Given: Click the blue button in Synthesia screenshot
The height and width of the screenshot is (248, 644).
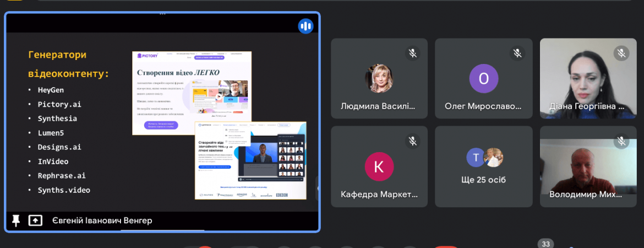Looking at the screenshot, I should click(x=215, y=167).
